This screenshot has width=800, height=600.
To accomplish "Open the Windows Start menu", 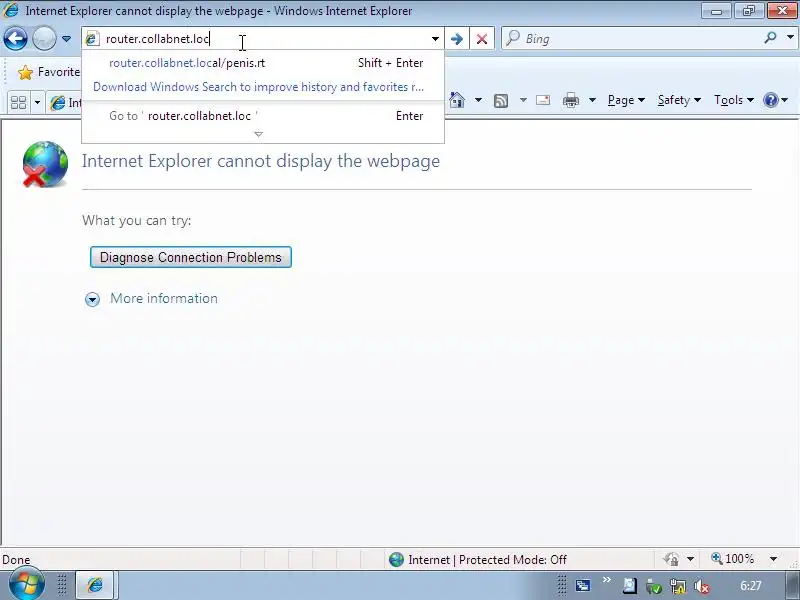I will (27, 585).
